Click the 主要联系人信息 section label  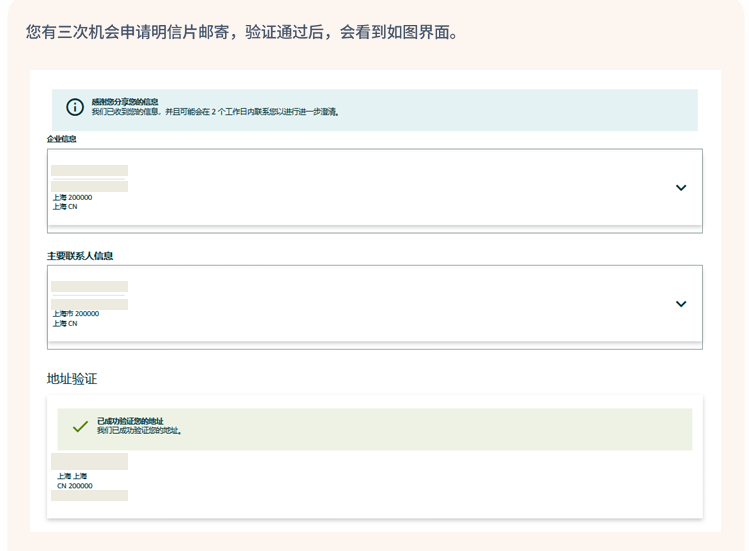(80, 256)
